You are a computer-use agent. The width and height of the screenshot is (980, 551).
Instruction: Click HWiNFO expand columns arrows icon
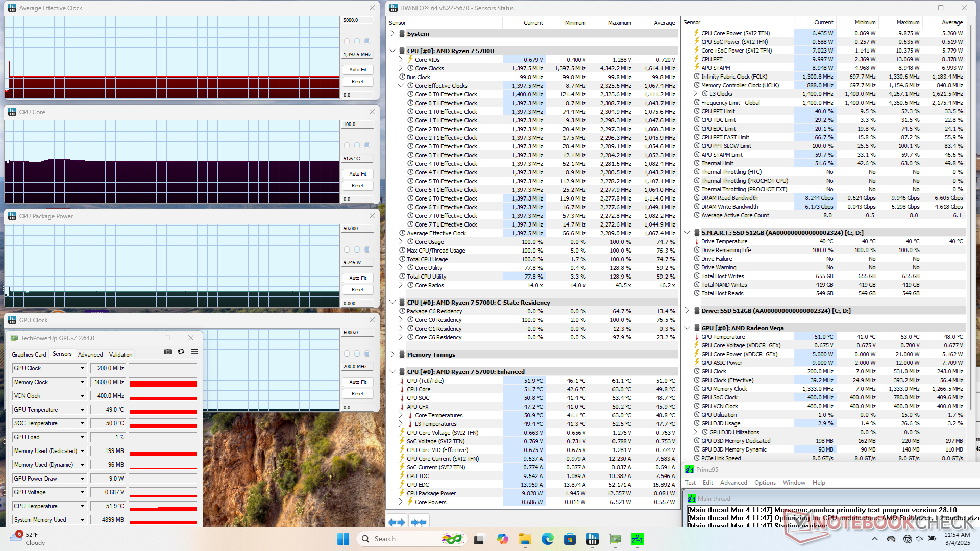pos(397,522)
